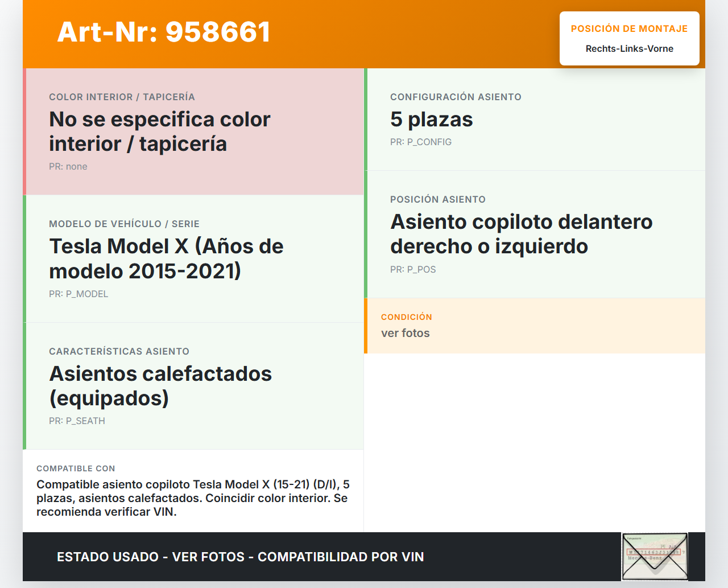
Task: Click the PR: none label
Action: (68, 167)
